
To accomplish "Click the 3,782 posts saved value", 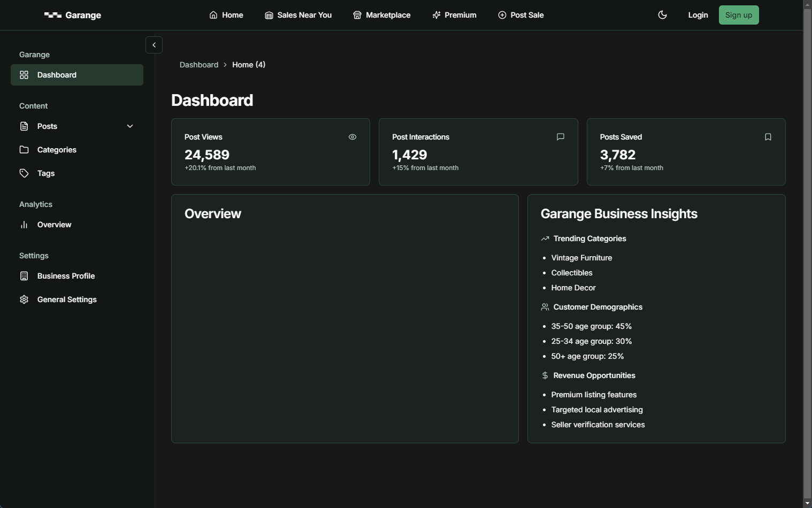I will pyautogui.click(x=618, y=155).
